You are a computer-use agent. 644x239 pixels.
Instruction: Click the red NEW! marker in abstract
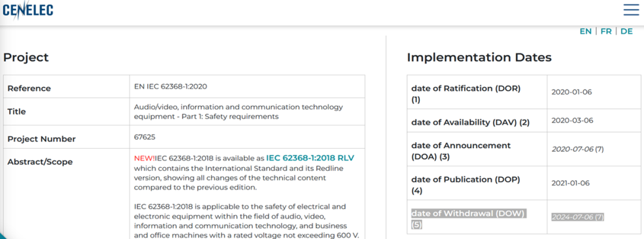144,158
